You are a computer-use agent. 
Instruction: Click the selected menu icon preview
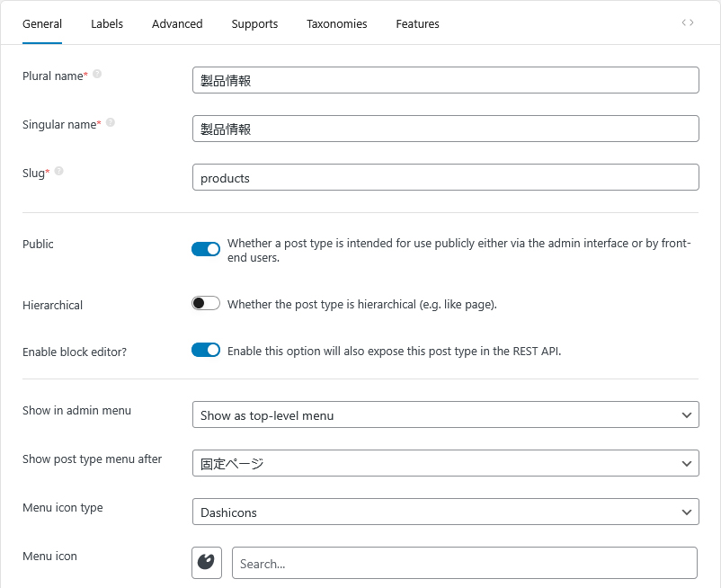click(x=207, y=563)
